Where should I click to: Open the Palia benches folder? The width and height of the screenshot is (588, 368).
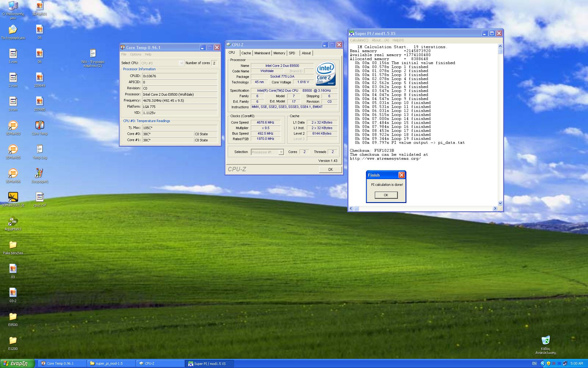[x=13, y=247]
